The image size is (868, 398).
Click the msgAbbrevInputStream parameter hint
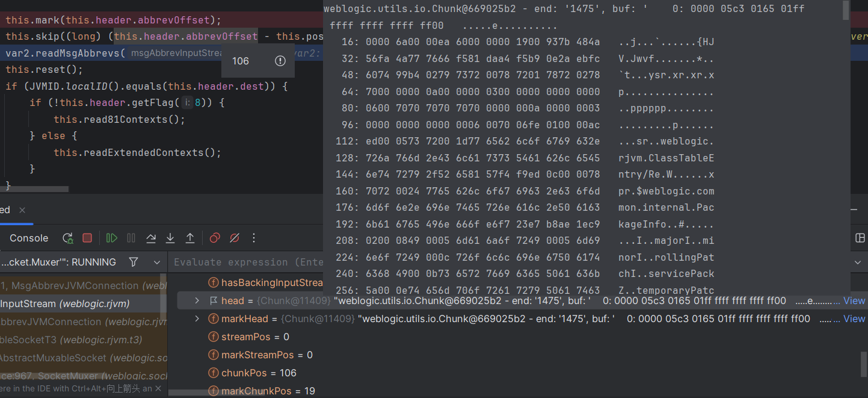click(x=177, y=53)
